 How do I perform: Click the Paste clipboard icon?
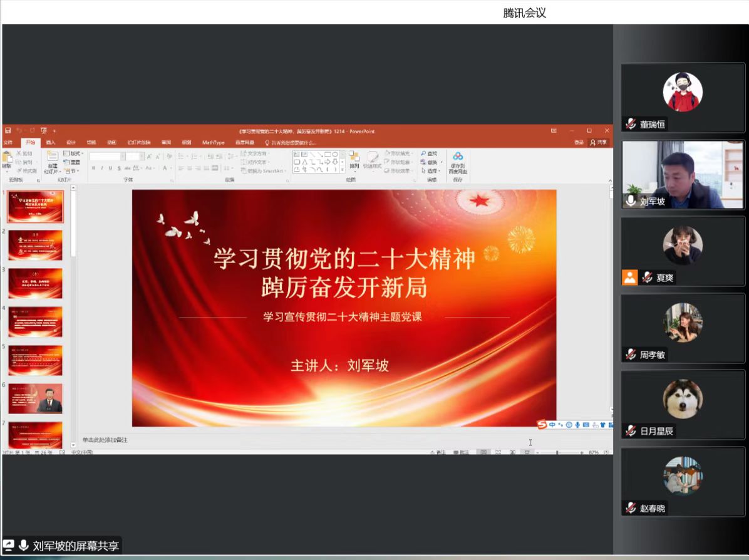pos(7,159)
